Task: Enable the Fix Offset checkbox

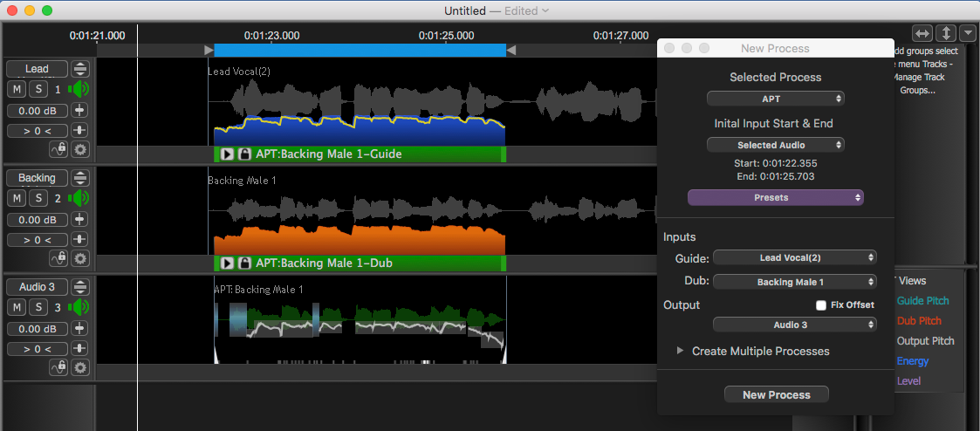Action: tap(821, 305)
